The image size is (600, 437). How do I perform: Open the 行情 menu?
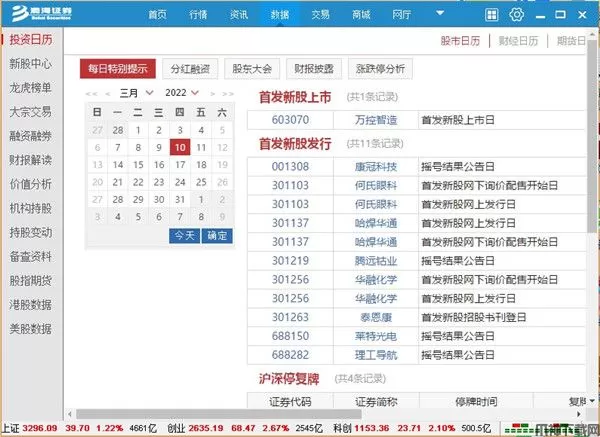[x=198, y=15]
